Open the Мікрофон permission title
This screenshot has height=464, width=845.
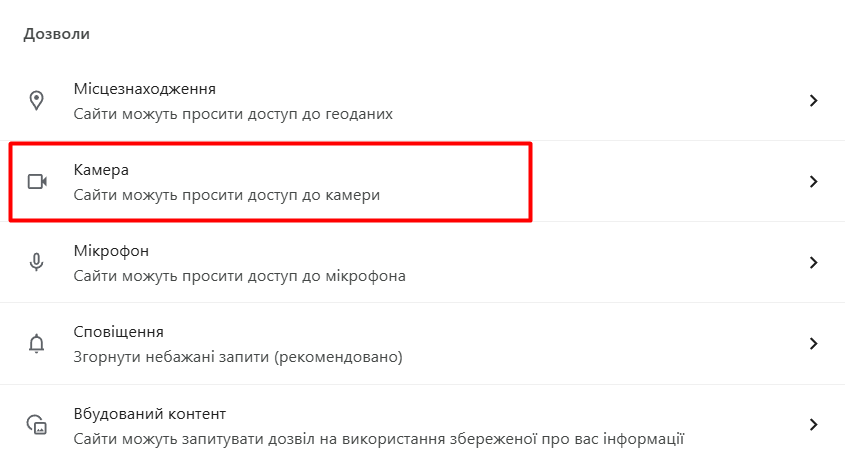pyautogui.click(x=111, y=250)
